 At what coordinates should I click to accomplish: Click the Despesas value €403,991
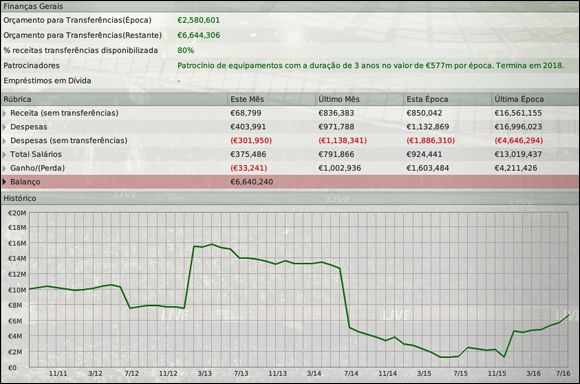click(248, 127)
